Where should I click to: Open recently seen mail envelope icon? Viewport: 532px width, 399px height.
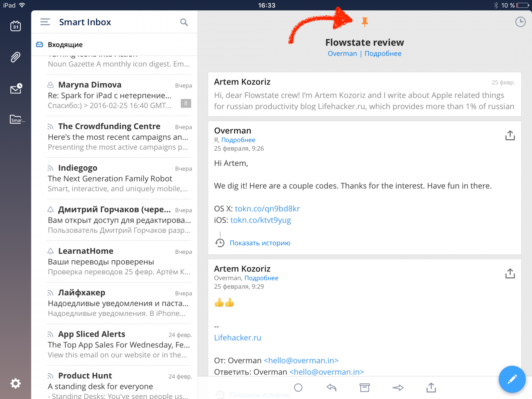16,88
